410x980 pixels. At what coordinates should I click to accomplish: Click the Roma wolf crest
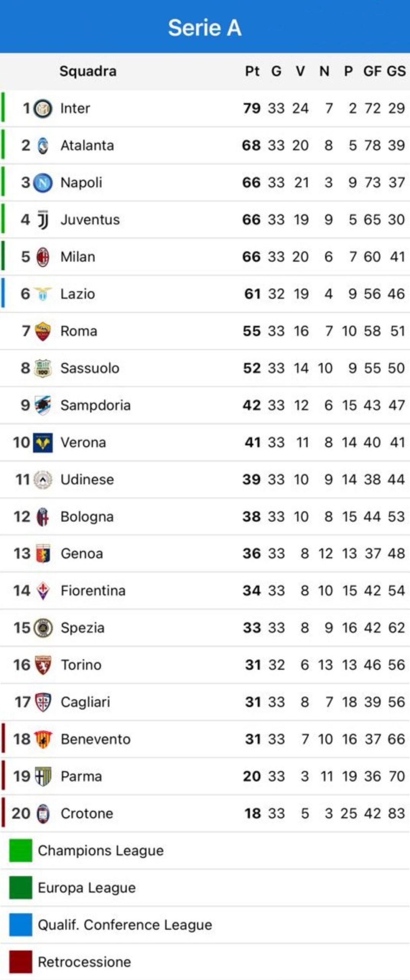[x=43, y=331]
